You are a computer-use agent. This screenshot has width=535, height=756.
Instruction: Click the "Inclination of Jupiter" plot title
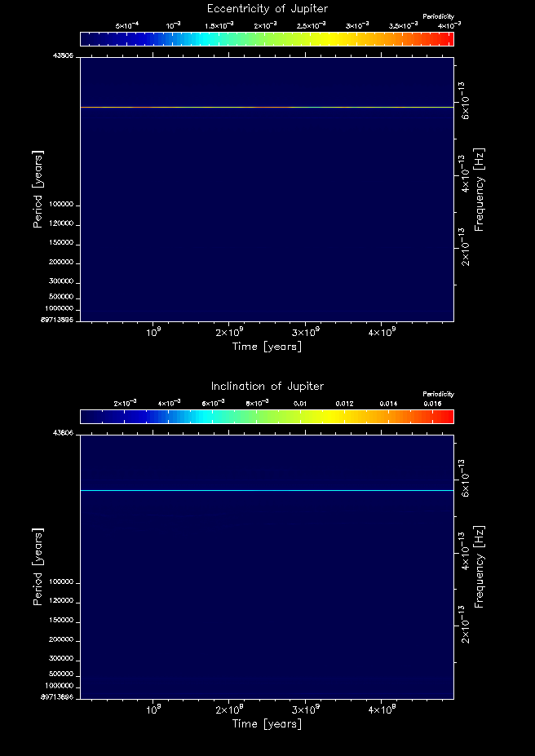click(267, 386)
